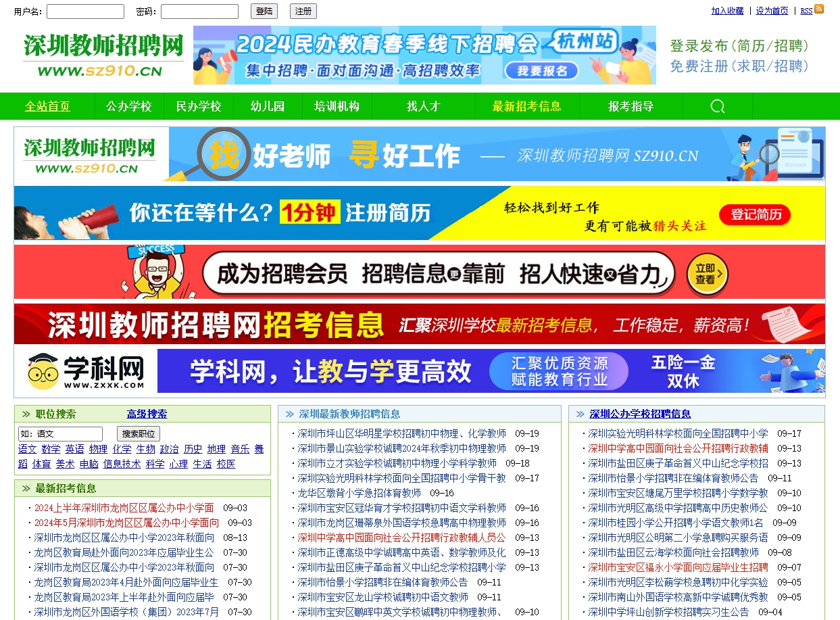Open 深圳实验光明科林学校面向全国招聘中小学 listing
Viewport: 840px width, 620px height.
click(x=678, y=433)
